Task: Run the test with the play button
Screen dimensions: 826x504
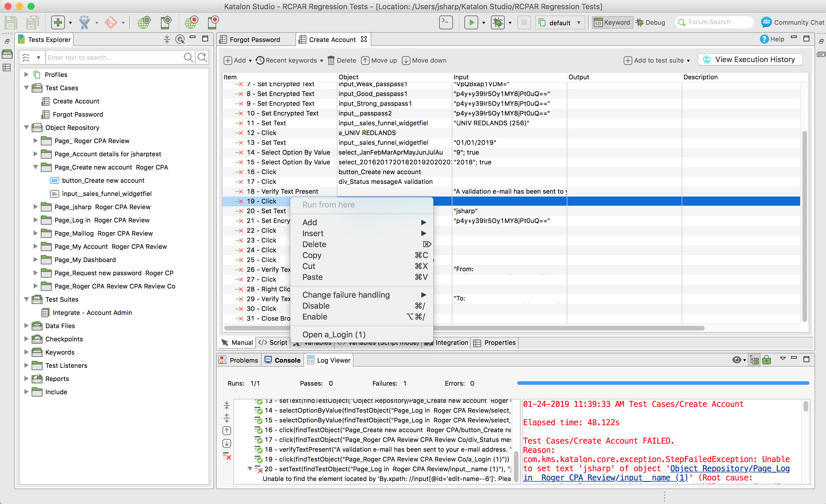Action: (x=471, y=22)
